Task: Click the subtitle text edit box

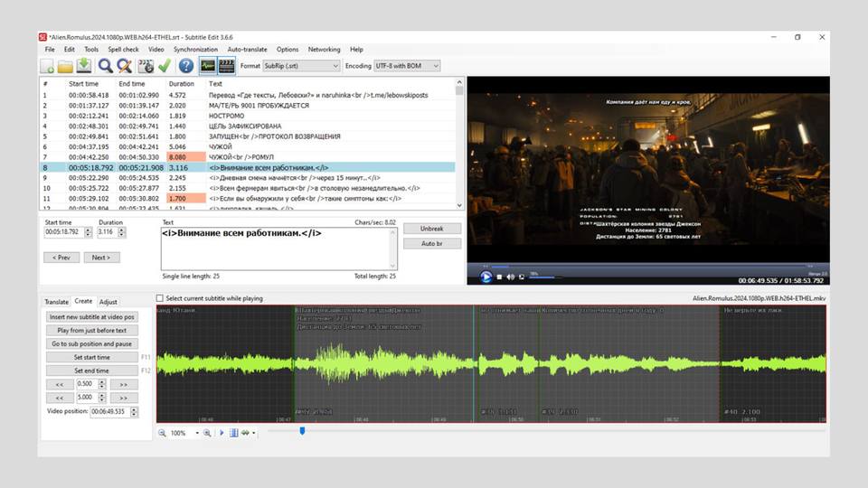Action: point(279,249)
